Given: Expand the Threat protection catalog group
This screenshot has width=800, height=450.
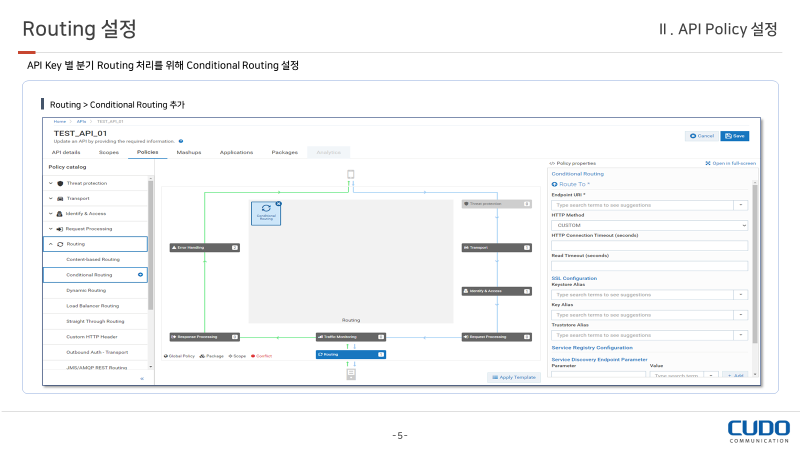Looking at the screenshot, I should (51, 183).
